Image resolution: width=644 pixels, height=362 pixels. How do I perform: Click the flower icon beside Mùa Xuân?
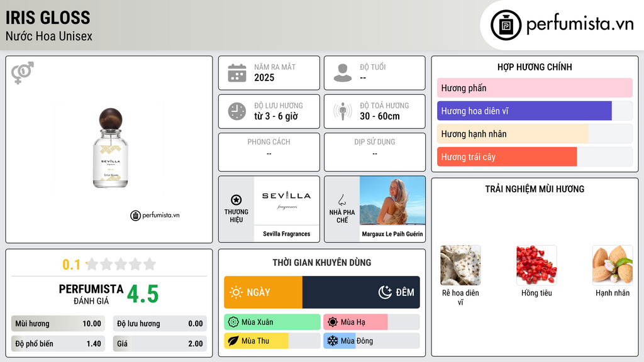(x=233, y=322)
